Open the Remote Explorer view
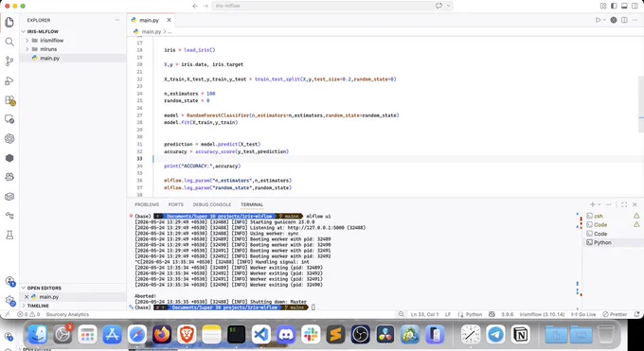Screen dimensions: 644x351 pos(9,119)
